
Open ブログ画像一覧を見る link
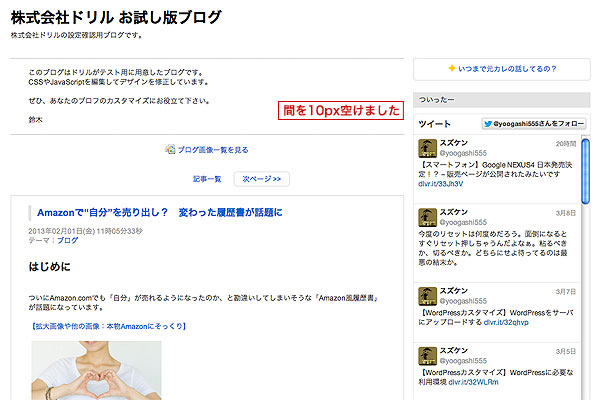[213, 150]
